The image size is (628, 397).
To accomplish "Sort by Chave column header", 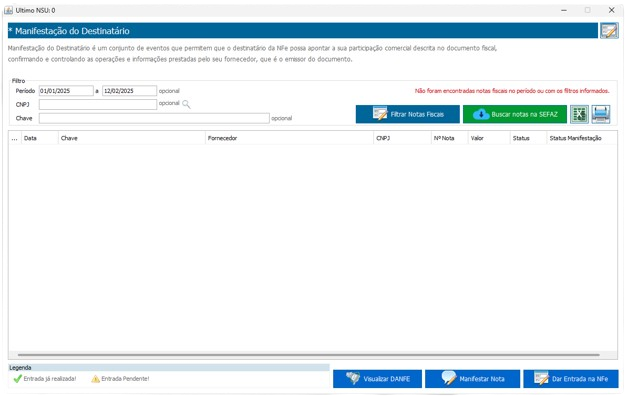I will 132,138.
